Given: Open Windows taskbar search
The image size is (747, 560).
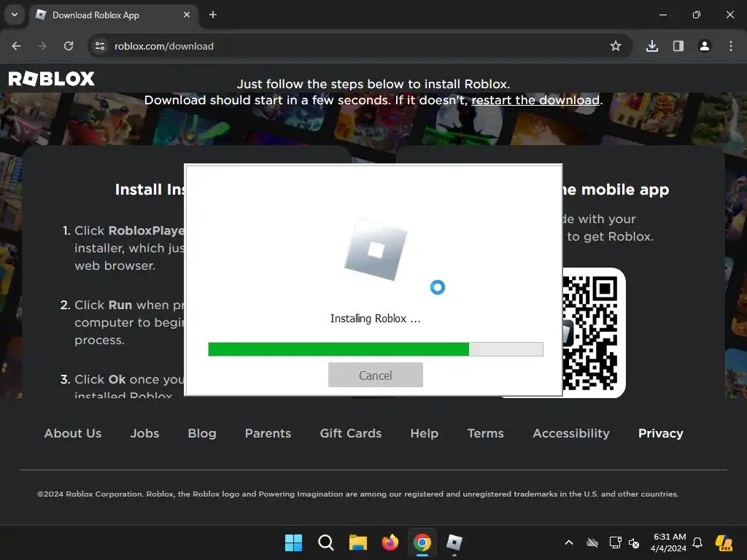Looking at the screenshot, I should pos(326,542).
